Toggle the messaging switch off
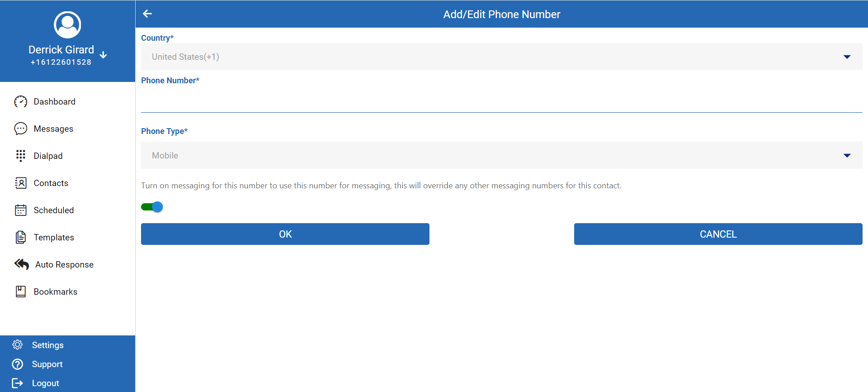This screenshot has width=868, height=392. (x=152, y=207)
